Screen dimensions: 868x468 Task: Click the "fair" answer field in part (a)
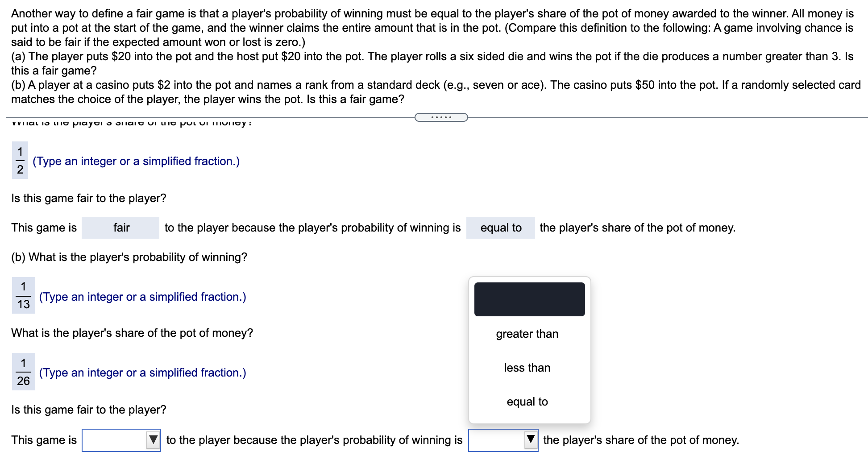[x=120, y=228]
